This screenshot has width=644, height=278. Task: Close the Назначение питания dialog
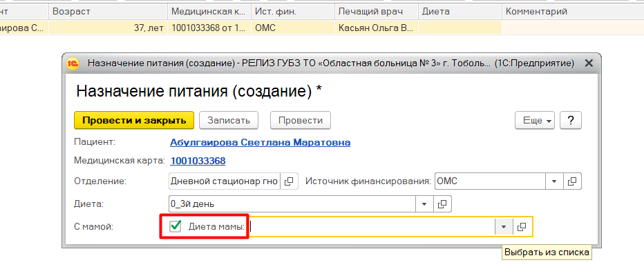[x=589, y=63]
